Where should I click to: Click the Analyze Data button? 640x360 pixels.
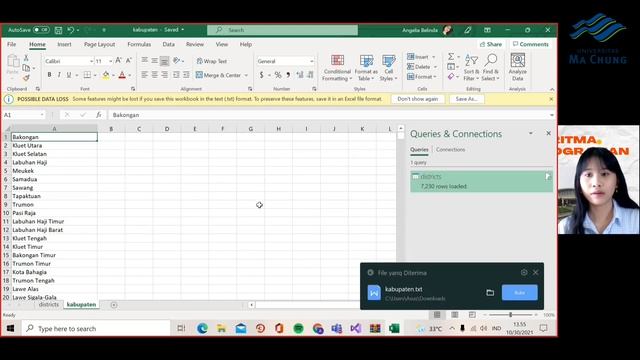coord(518,68)
